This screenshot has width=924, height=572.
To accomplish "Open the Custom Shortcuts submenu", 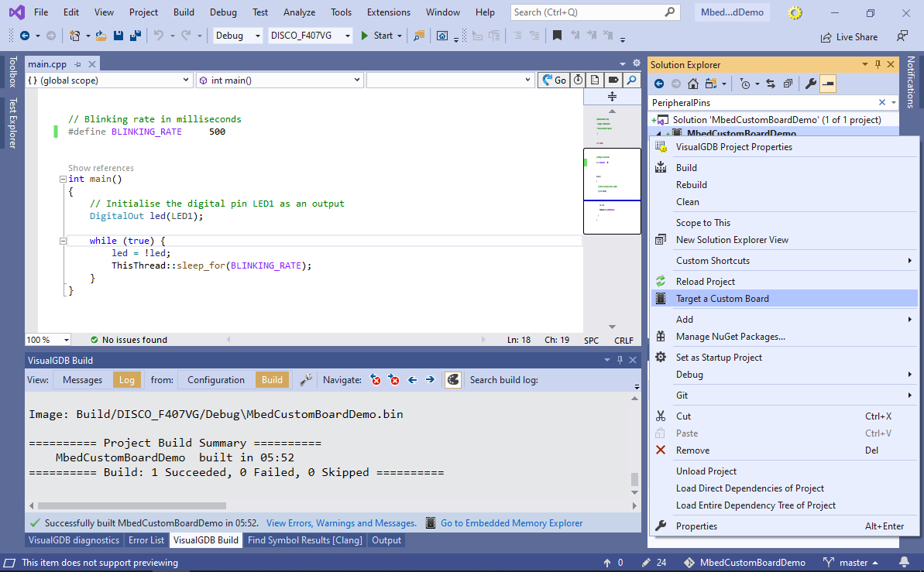I will click(x=785, y=261).
